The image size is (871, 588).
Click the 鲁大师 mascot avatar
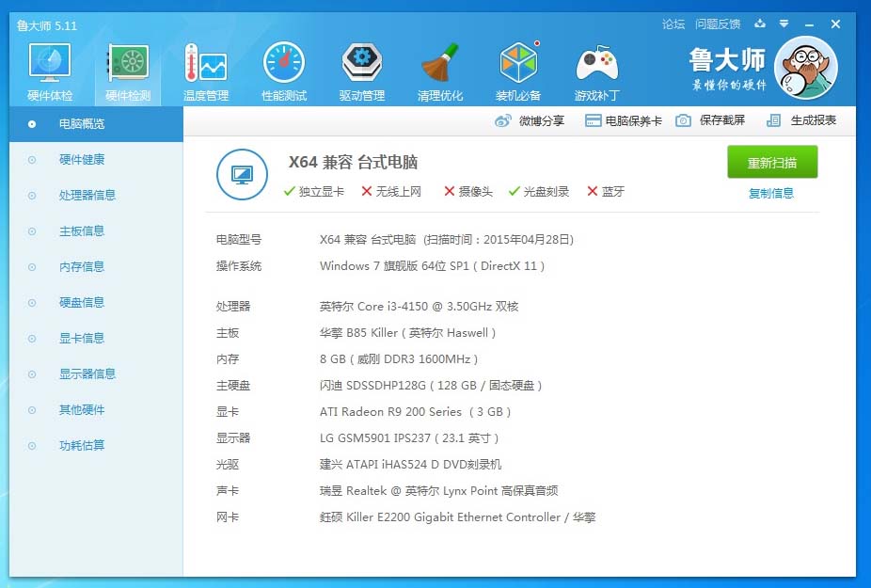805,68
